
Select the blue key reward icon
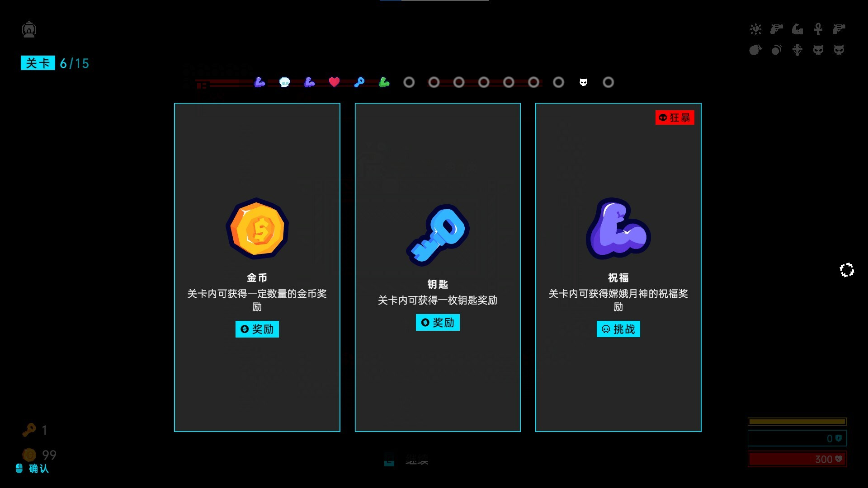[438, 235]
